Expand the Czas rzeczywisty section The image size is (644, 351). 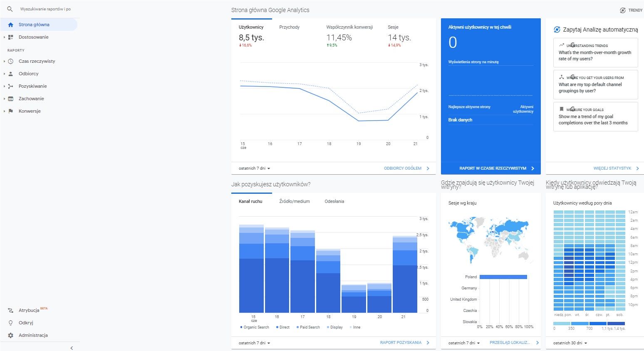[x=5, y=61]
